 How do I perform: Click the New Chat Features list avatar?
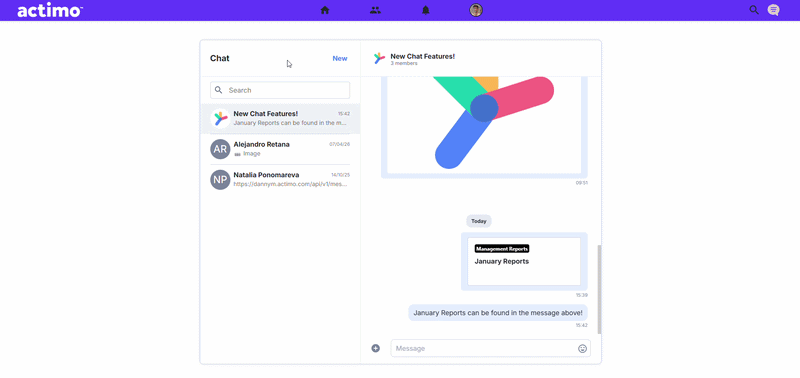tap(220, 118)
